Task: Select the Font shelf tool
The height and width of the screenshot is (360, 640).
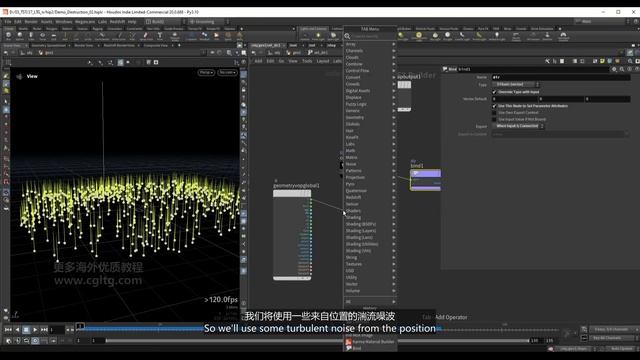Action: [160, 36]
